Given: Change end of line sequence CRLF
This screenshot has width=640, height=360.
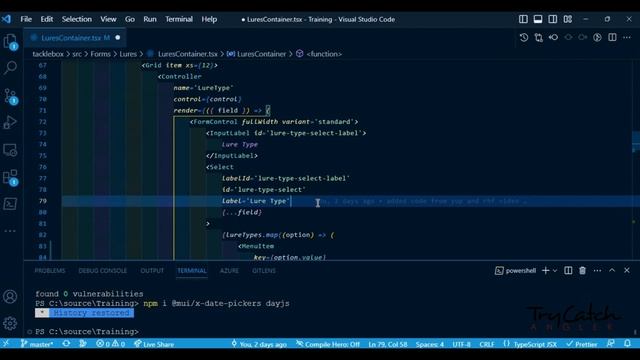Looking at the screenshot, I should [487, 344].
